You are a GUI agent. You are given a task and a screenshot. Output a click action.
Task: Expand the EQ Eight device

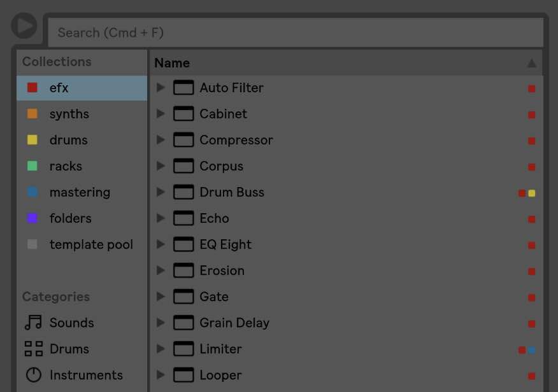pos(161,244)
